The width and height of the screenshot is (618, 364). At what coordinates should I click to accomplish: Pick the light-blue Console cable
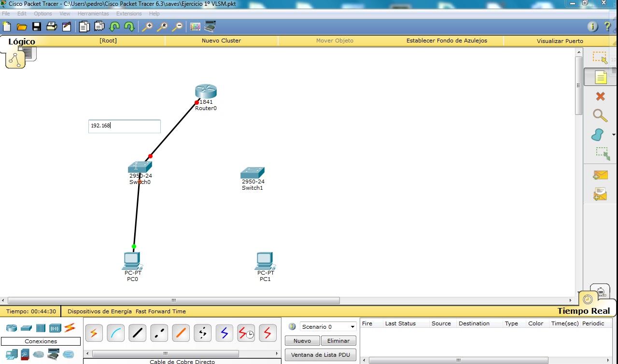116,333
